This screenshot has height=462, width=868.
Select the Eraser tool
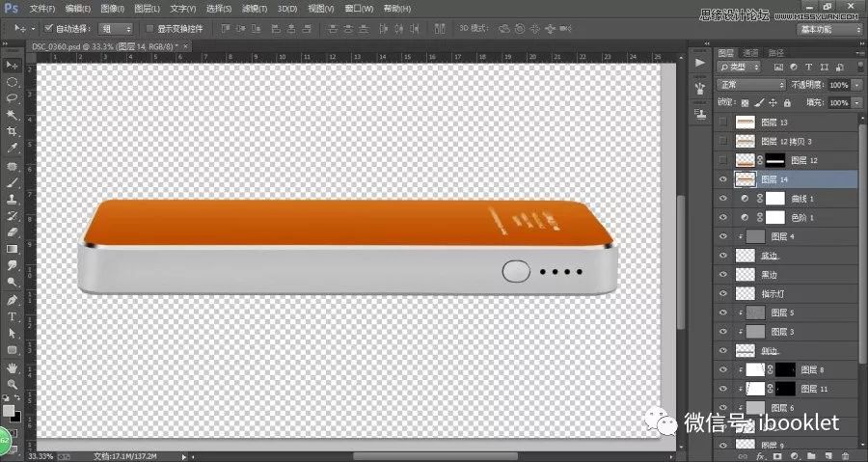point(12,232)
